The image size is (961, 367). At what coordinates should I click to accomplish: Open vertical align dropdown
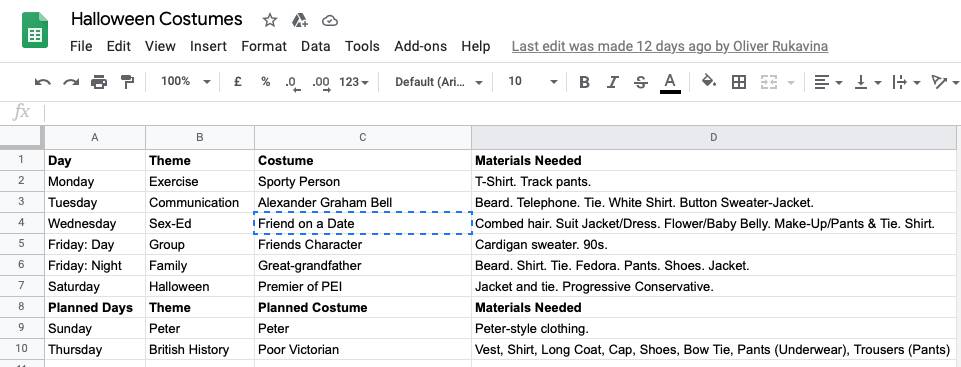click(x=868, y=81)
